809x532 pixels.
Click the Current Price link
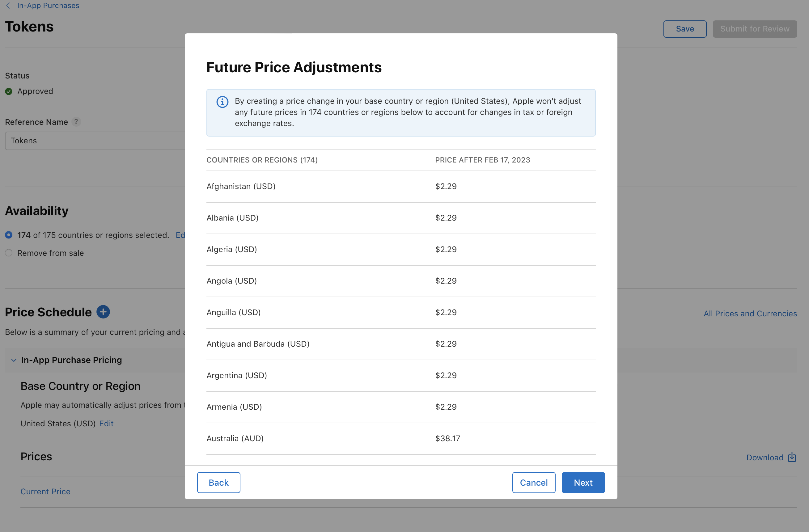point(45,491)
